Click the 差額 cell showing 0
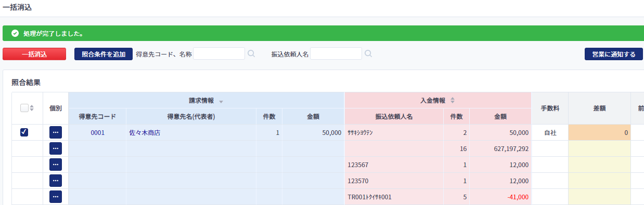This screenshot has width=644, height=205. pyautogui.click(x=599, y=132)
